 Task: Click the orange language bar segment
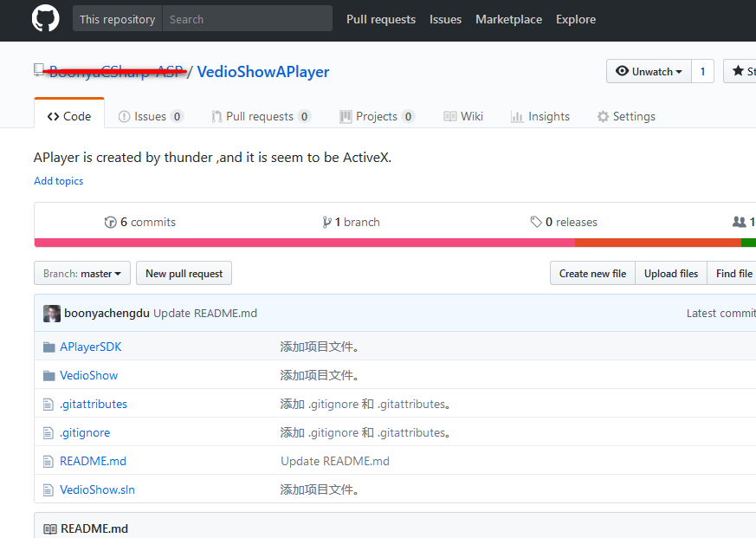[657, 243]
